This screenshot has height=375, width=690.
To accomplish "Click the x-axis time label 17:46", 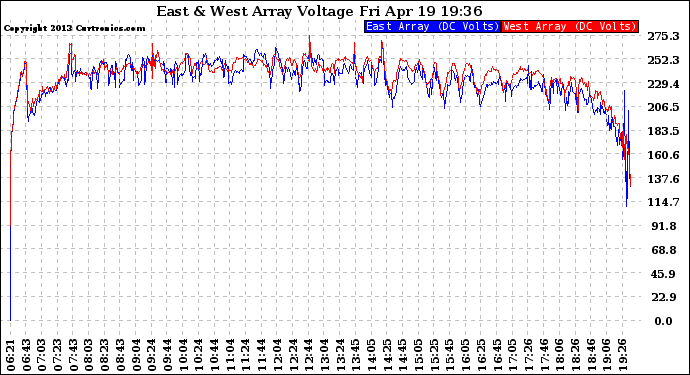I will [x=544, y=355].
